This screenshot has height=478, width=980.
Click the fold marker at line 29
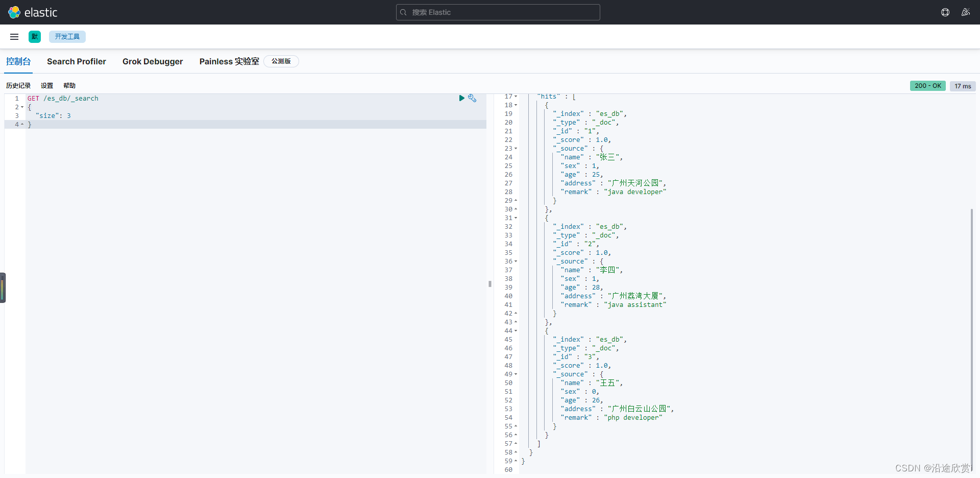click(x=516, y=201)
